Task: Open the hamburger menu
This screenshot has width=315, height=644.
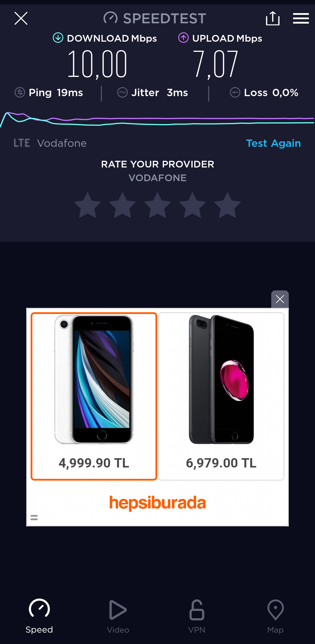Action: pyautogui.click(x=301, y=18)
